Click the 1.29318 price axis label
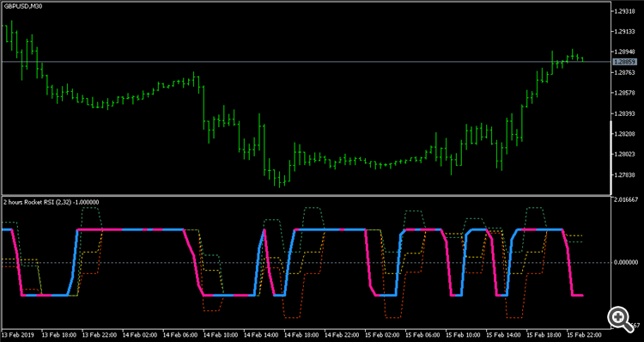Screen dimensions: 644x342 626,11
